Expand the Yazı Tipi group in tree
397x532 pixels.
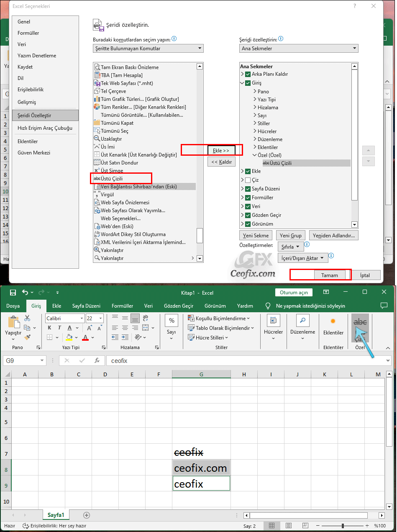tap(255, 99)
